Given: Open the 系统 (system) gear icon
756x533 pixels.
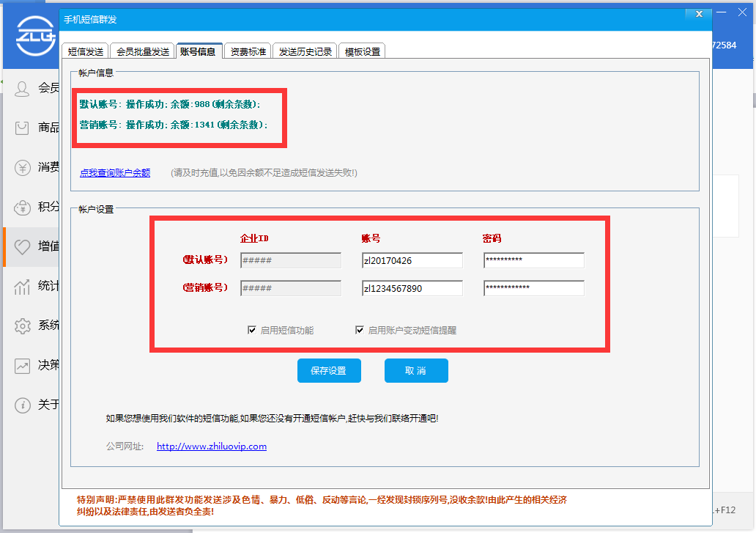Looking at the screenshot, I should 22,326.
